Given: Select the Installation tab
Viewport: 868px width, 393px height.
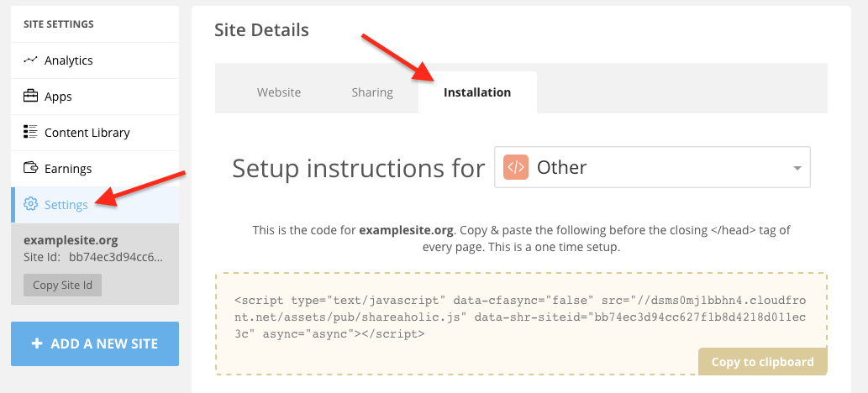Looking at the screenshot, I should (477, 92).
